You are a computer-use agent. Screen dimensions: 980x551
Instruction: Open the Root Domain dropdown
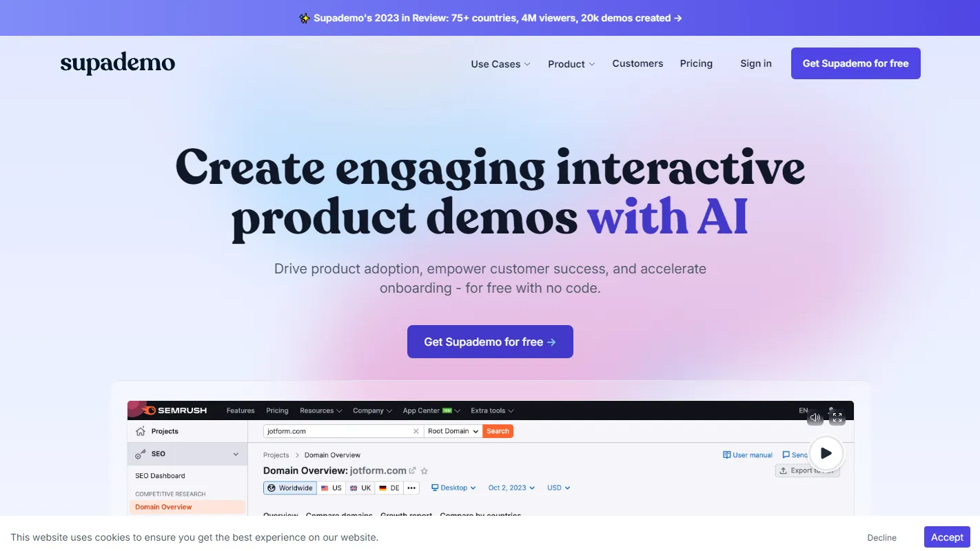(453, 430)
